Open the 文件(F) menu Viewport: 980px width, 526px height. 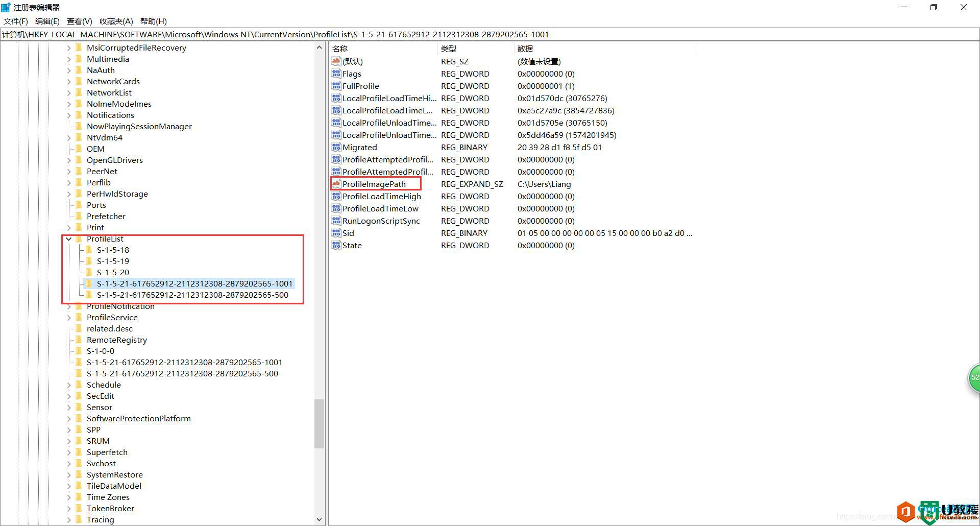(x=16, y=21)
